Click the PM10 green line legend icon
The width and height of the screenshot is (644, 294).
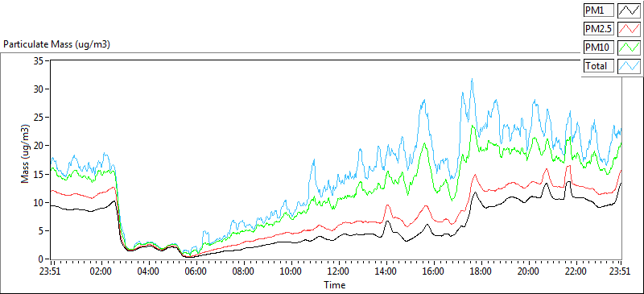click(x=630, y=48)
